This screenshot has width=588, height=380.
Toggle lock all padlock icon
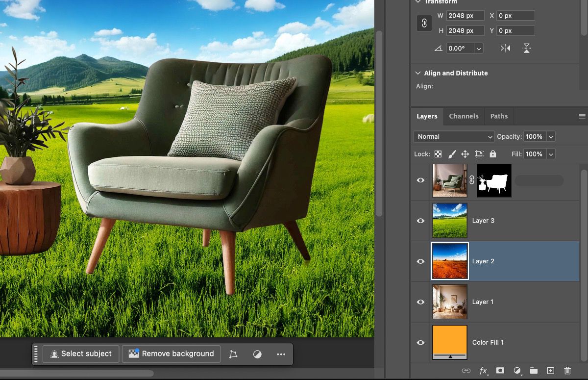point(493,154)
